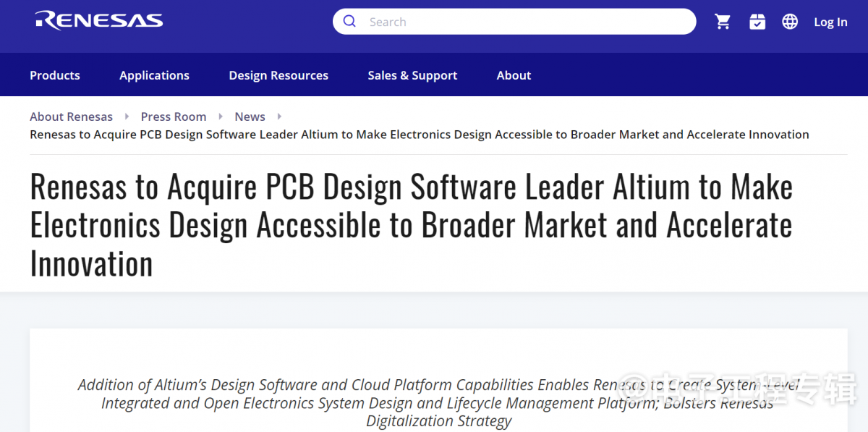868x432 pixels.
Task: Open the calendar check icon
Action: [x=757, y=22]
